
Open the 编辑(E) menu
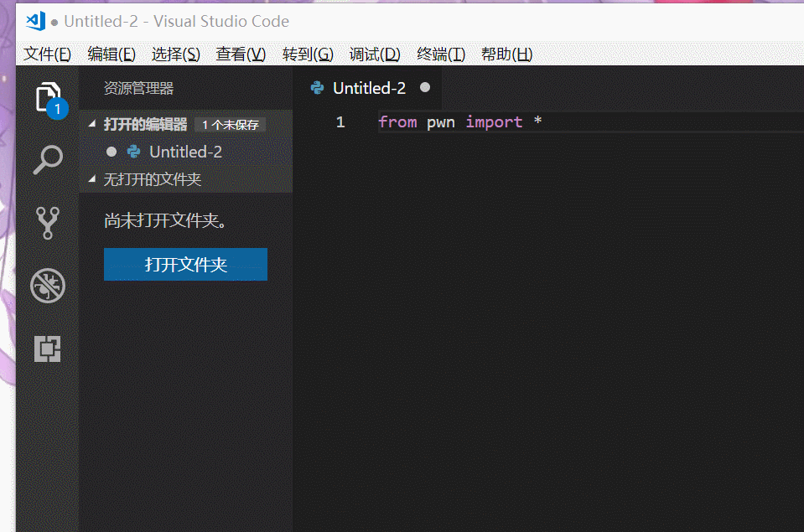pos(112,54)
